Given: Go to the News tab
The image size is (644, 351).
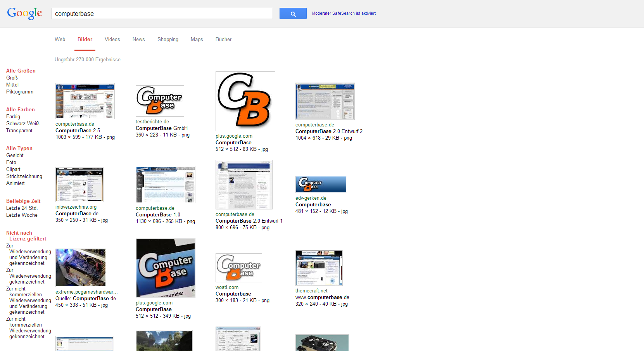Looking at the screenshot, I should coord(139,39).
